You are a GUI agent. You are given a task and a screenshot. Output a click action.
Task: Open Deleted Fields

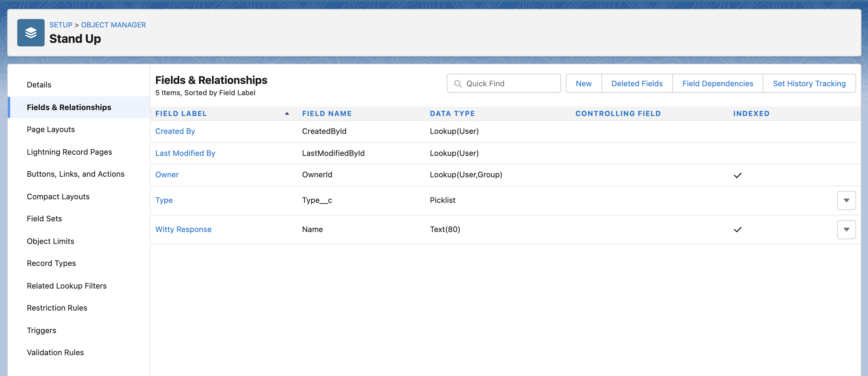[x=637, y=84]
